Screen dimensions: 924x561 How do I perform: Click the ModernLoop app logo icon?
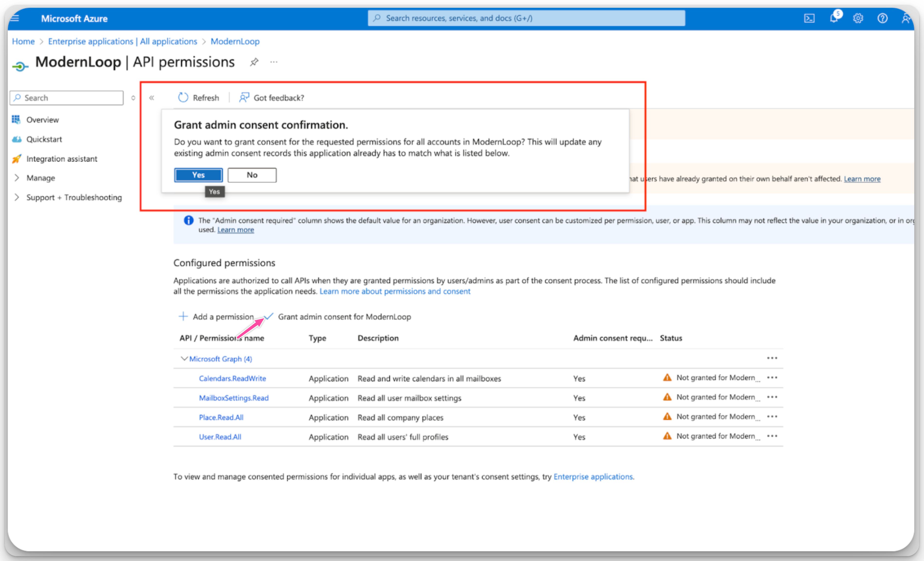20,66
